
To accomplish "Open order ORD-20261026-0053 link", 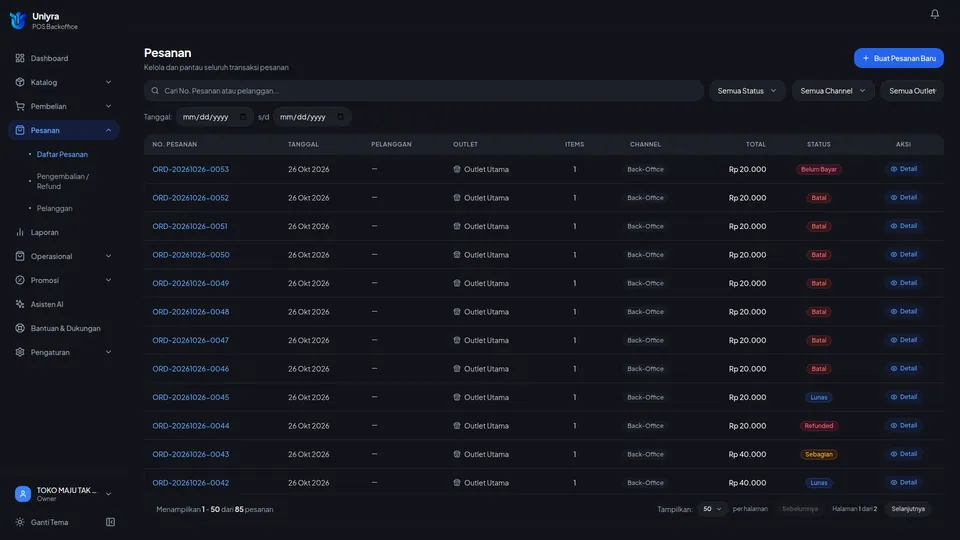I will click(x=190, y=169).
